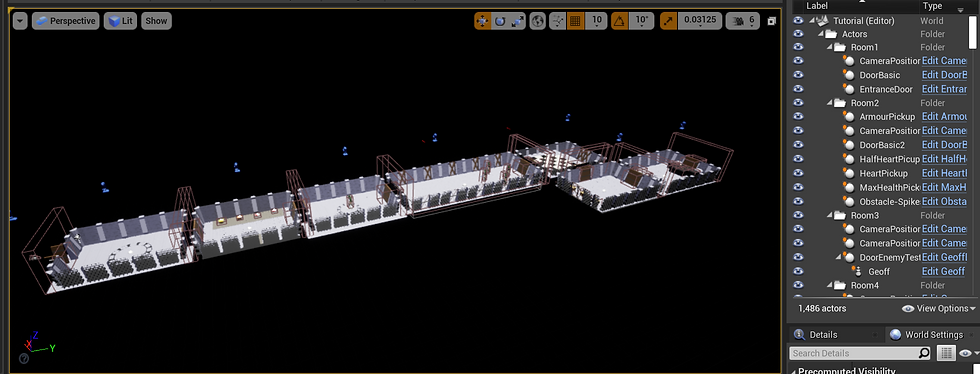Select the HeartPickup actor icon
Screen dimensions: 980x374
[848, 173]
